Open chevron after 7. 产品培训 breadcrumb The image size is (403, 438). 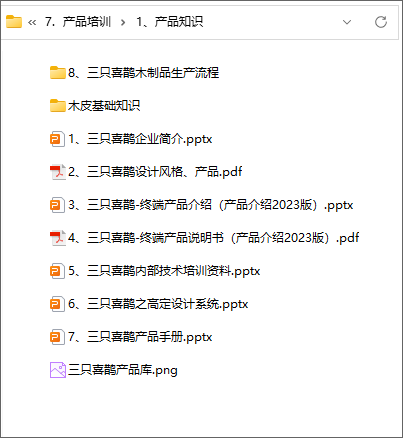pyautogui.click(x=123, y=22)
